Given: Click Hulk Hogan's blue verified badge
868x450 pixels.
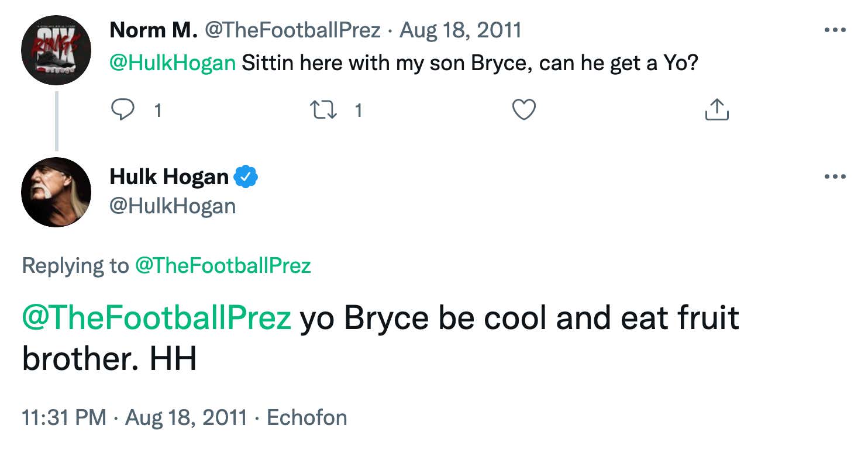Looking at the screenshot, I should (x=246, y=176).
